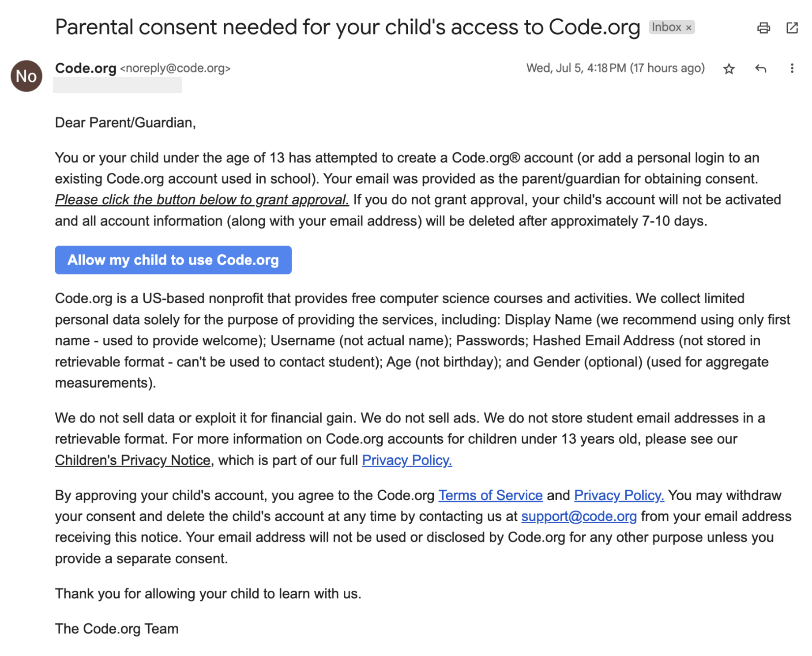Click the support@code.org email link
The image size is (812, 656).
[x=579, y=517]
